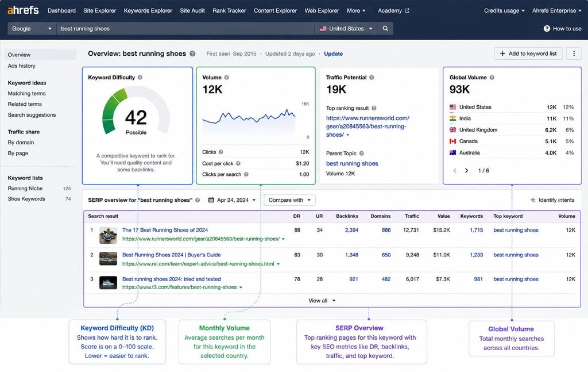Click the United States flag in Global Volume
Image resolution: width=588 pixels, height=372 pixels.
click(x=452, y=107)
